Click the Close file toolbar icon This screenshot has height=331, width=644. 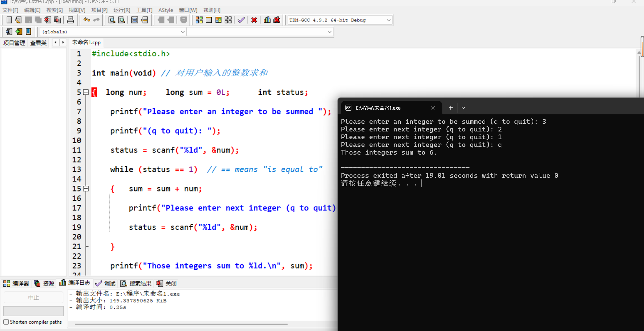tap(48, 20)
